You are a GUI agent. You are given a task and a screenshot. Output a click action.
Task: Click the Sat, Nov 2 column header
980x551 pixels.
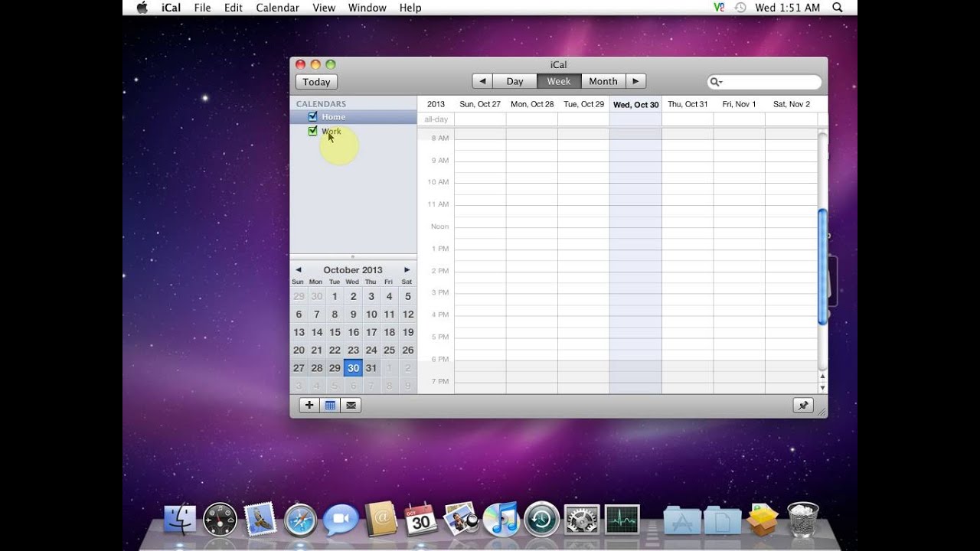click(x=792, y=104)
